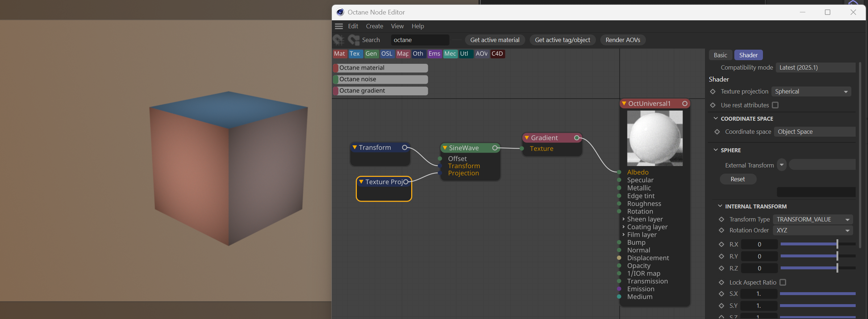Click Get active tag/object button
The image size is (868, 319).
point(562,40)
